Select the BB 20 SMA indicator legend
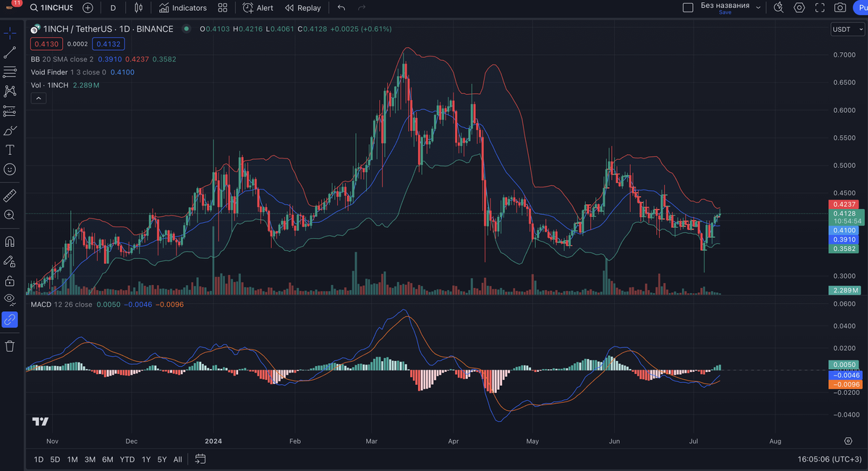Image resolution: width=868 pixels, height=471 pixels. (x=62, y=59)
